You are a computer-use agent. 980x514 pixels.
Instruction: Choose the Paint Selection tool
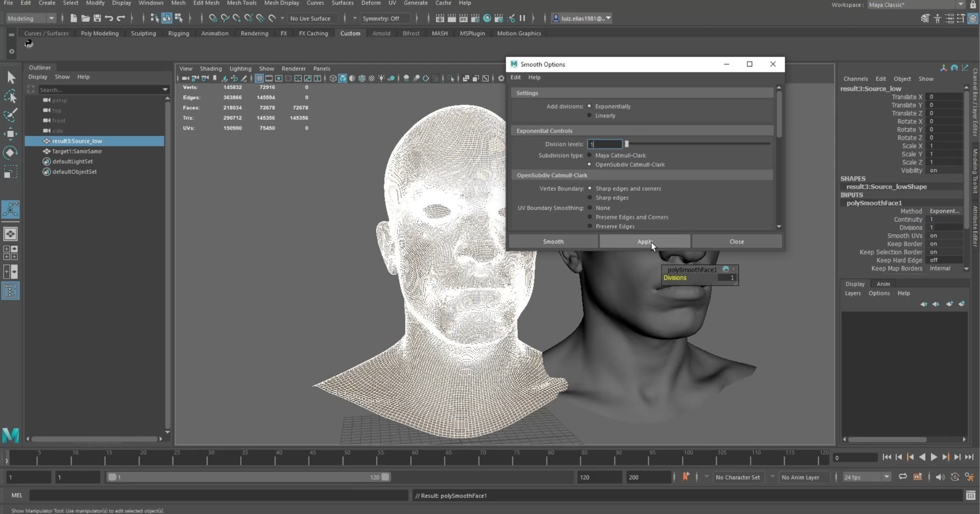pyautogui.click(x=11, y=115)
